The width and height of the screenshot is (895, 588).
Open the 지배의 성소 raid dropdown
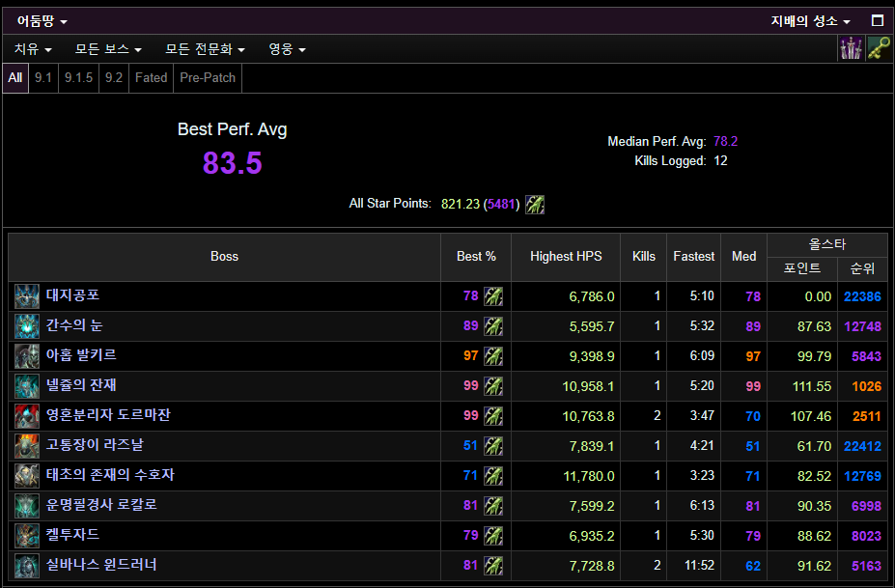point(811,21)
